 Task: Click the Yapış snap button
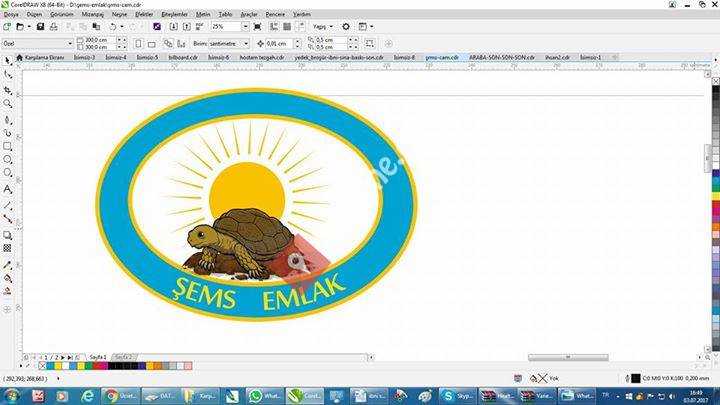(x=322, y=27)
